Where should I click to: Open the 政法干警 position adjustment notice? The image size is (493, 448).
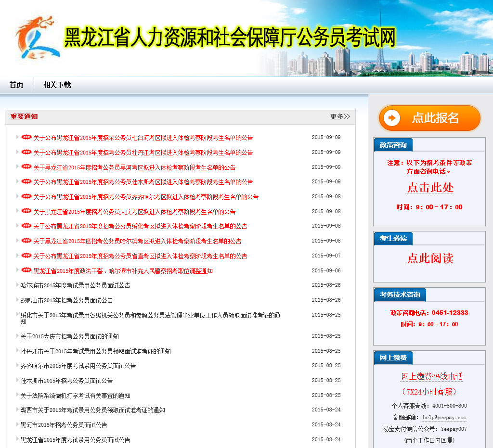123,271
